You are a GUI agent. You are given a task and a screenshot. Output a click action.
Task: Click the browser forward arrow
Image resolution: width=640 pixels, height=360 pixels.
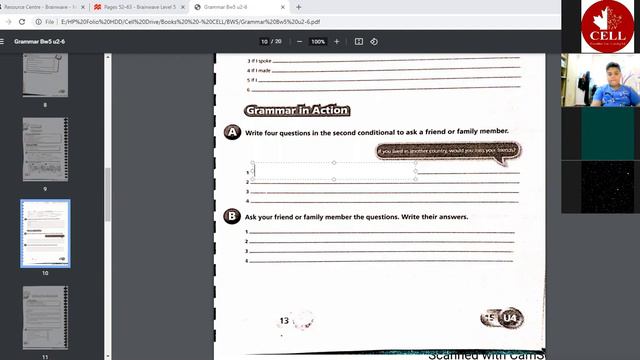point(8,22)
